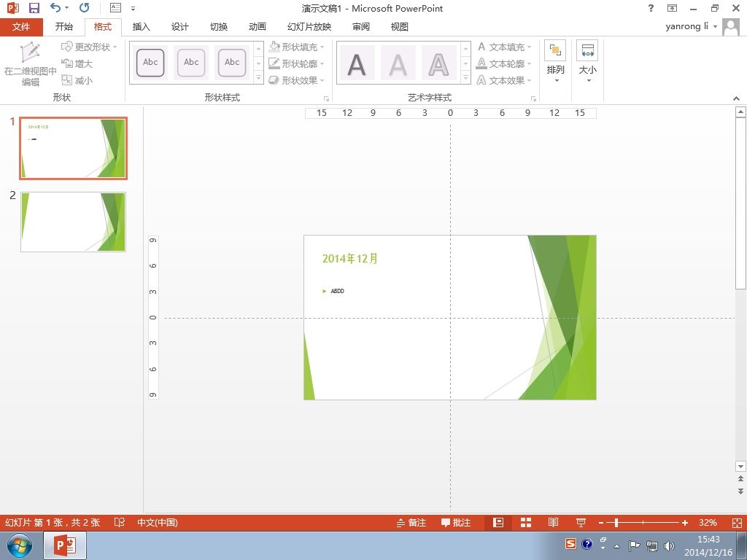This screenshot has height=560, width=747.
Task: Switch to 审阅 (Review) tab
Action: [361, 27]
